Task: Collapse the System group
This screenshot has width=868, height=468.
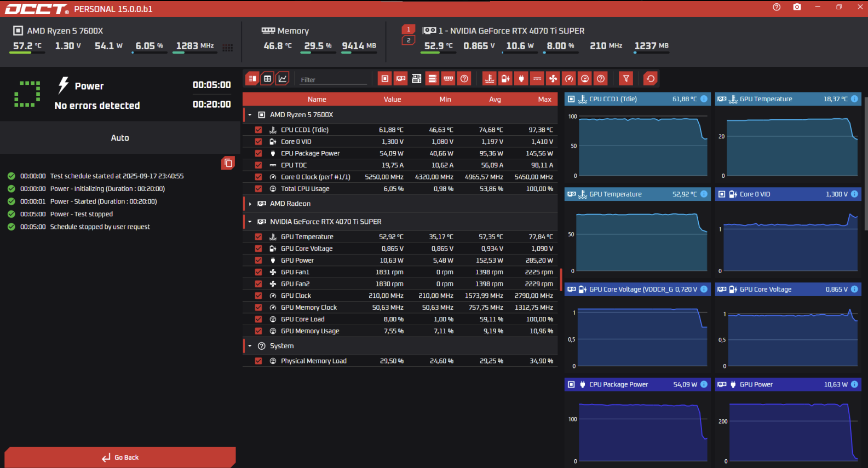Action: coord(250,346)
